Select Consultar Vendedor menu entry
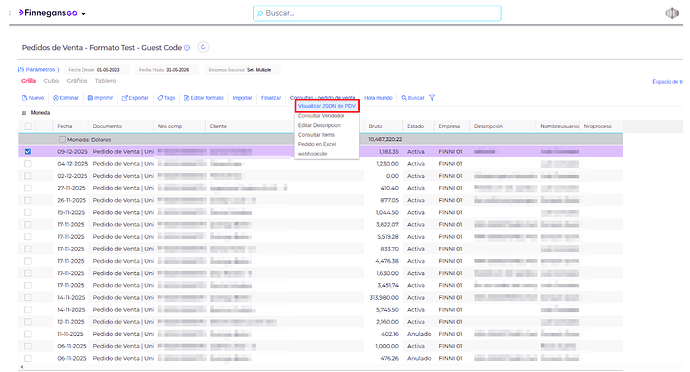690x372 pixels. click(x=321, y=116)
